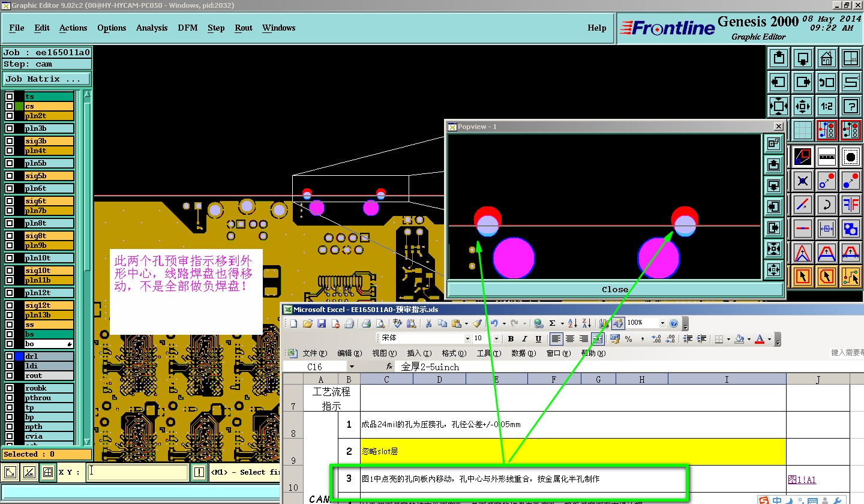864x504 pixels.
Task: Open the zoom 100% dropdown in Excel
Action: click(662, 323)
